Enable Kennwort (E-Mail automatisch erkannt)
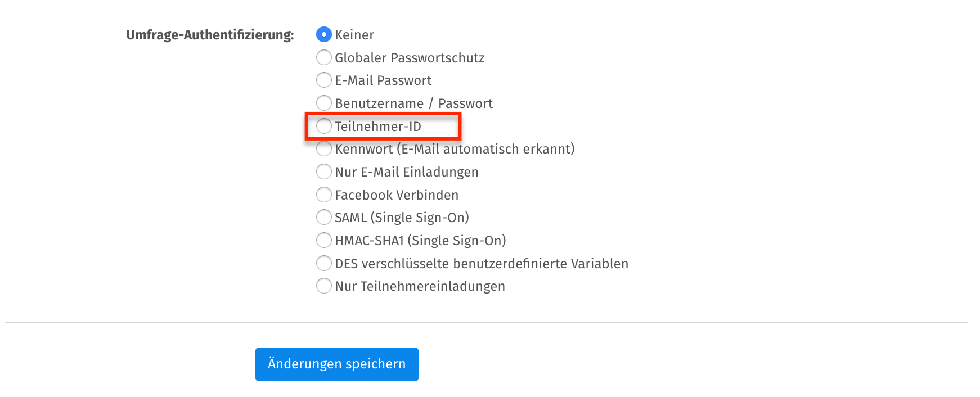The width and height of the screenshot is (980, 397). tap(323, 149)
